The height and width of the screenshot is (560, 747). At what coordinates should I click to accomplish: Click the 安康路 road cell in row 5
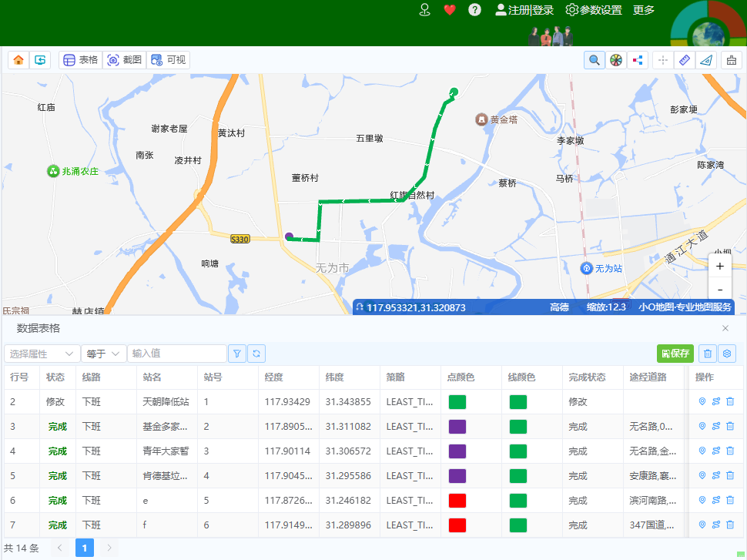(653, 475)
